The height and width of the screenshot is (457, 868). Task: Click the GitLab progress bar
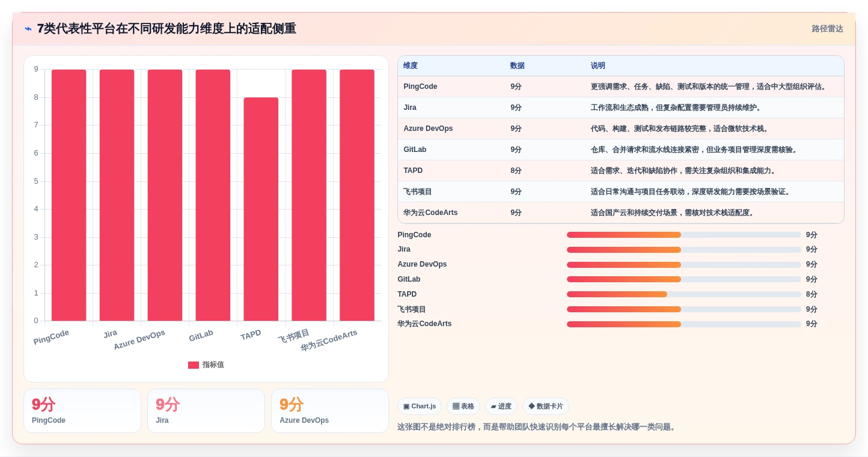684,279
